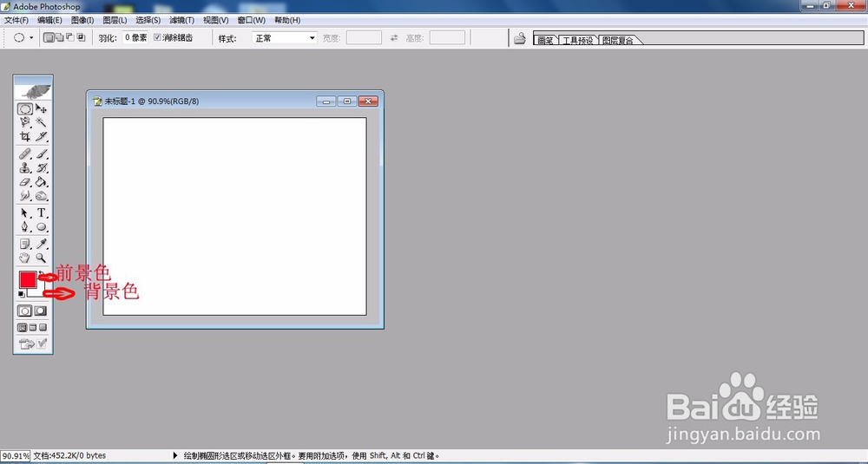Image resolution: width=868 pixels, height=464 pixels.
Task: Select the Polygonal Lasso tool
Action: click(x=25, y=122)
